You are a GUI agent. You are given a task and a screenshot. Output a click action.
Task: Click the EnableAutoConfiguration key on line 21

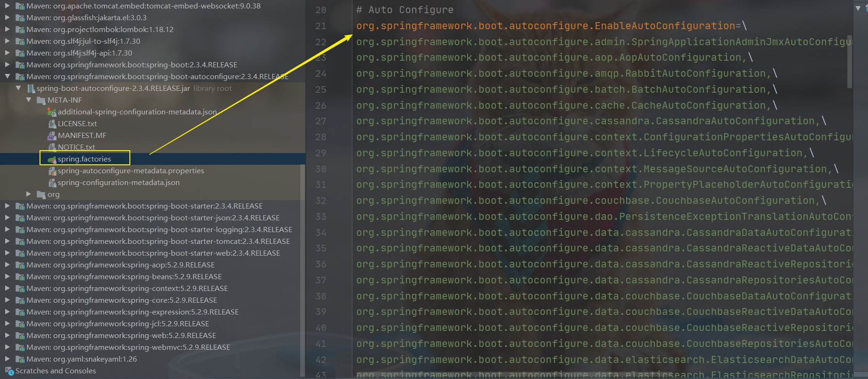tap(546, 26)
